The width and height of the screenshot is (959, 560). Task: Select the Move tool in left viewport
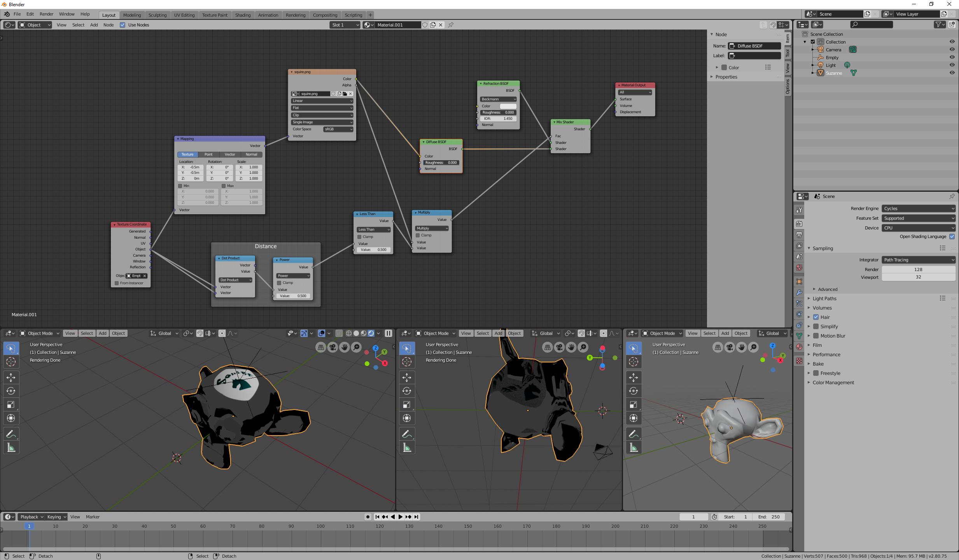click(x=11, y=377)
